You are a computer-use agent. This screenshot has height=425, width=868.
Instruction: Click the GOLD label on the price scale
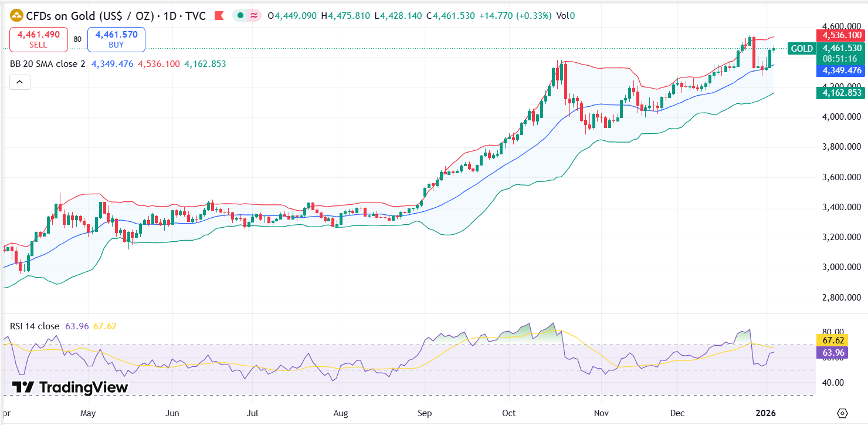click(x=801, y=49)
